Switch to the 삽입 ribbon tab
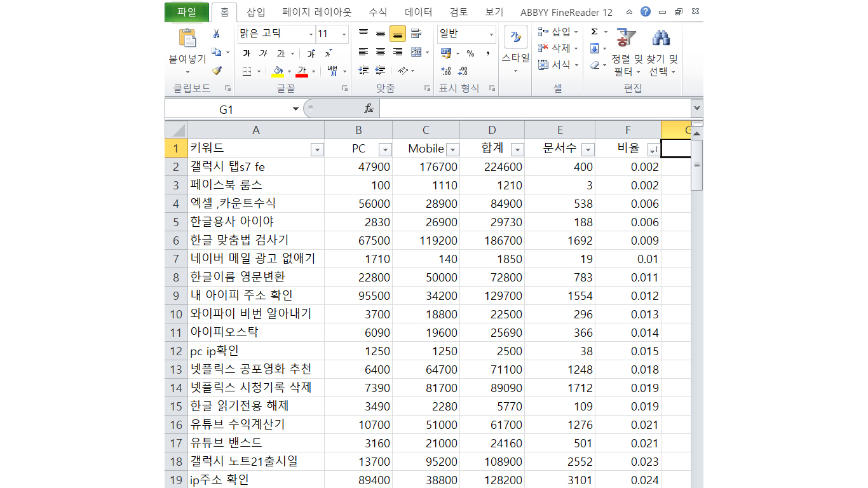868x488 pixels. click(x=256, y=12)
